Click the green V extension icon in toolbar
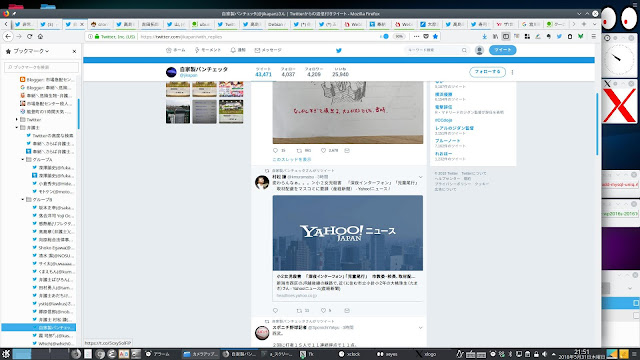 580,36
